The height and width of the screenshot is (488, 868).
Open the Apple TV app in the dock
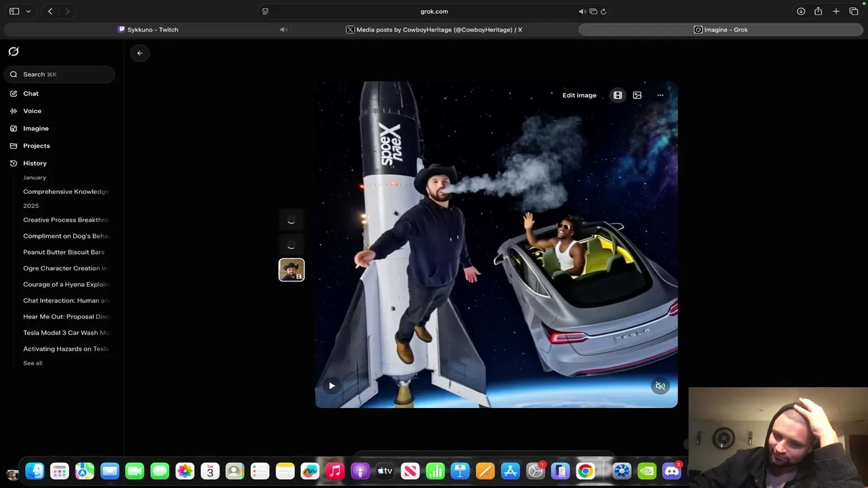[385, 471]
